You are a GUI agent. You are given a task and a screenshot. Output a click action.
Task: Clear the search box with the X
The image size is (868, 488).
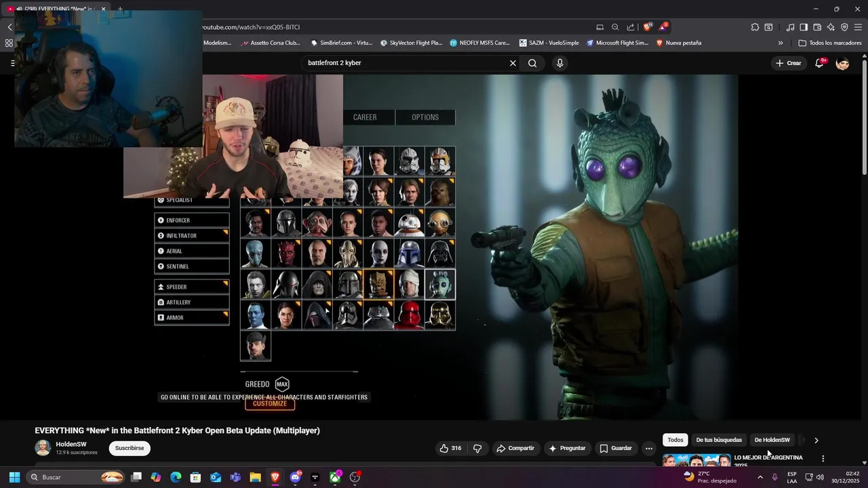513,63
